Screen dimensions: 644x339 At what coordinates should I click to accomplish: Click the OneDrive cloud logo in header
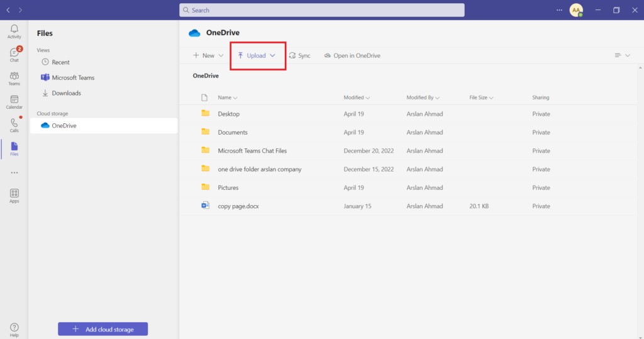[x=194, y=33]
